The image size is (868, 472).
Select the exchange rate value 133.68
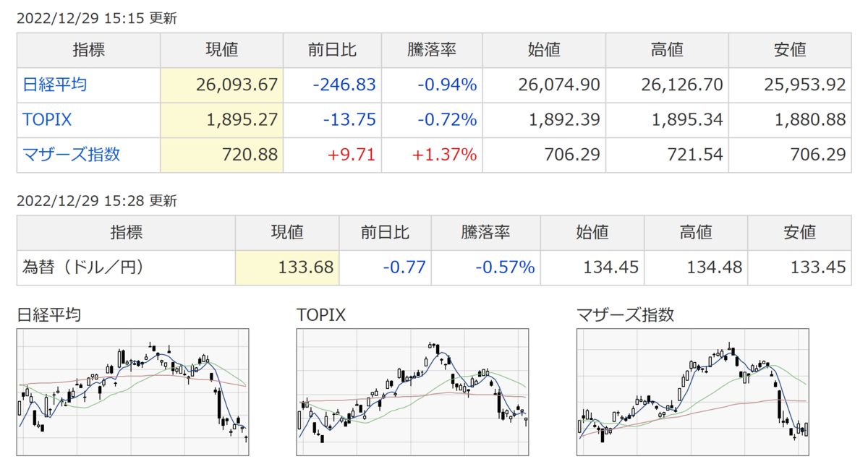click(306, 267)
